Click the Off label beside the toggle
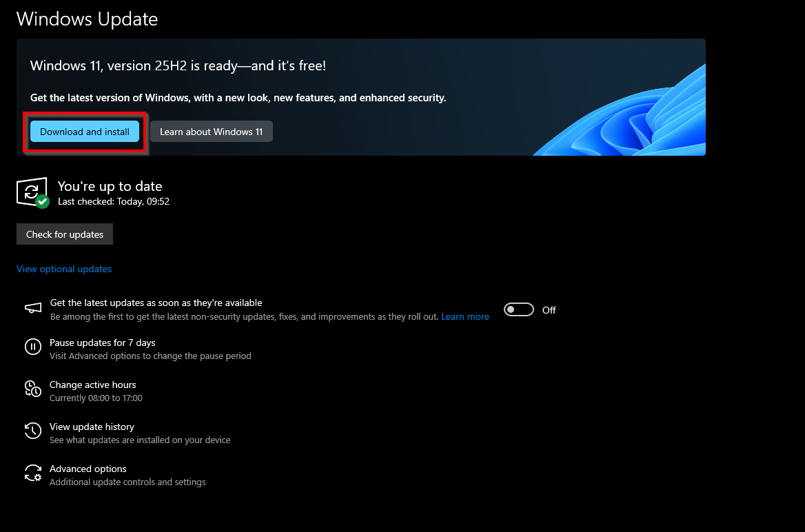This screenshot has width=805, height=532. click(549, 310)
